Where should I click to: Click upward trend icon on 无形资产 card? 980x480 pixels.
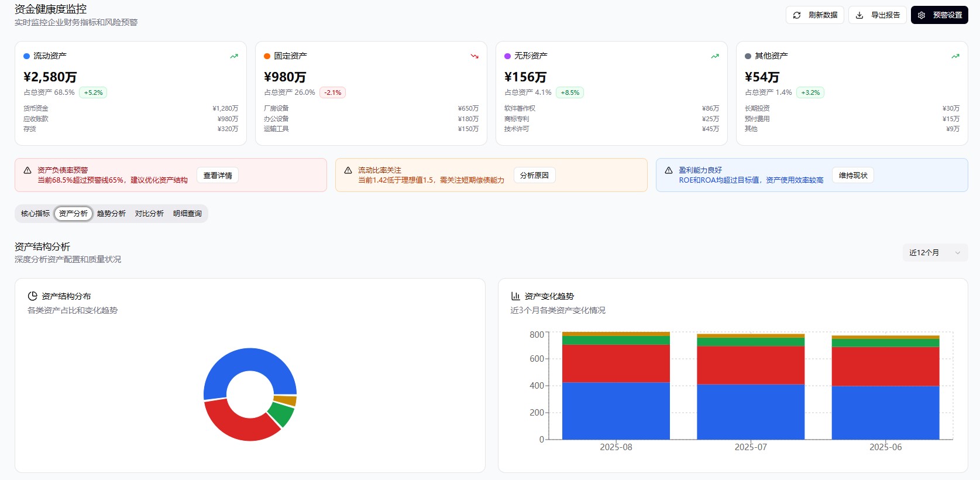(715, 56)
